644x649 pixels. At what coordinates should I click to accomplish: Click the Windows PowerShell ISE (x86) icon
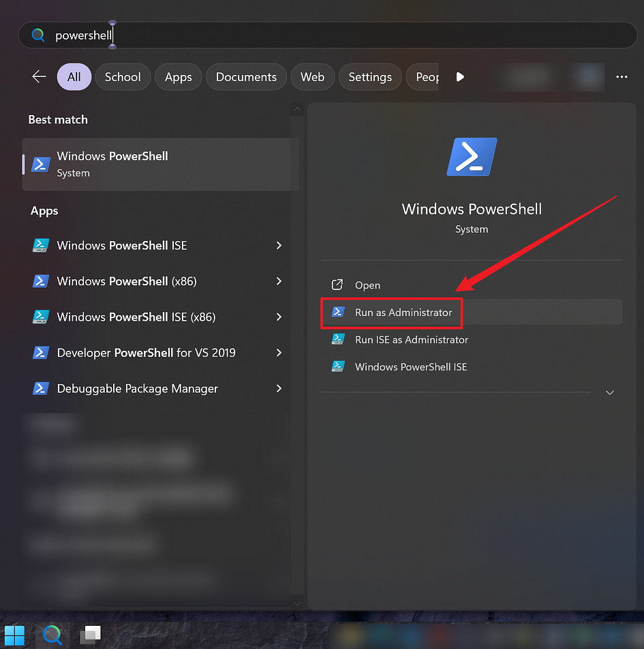(x=41, y=317)
